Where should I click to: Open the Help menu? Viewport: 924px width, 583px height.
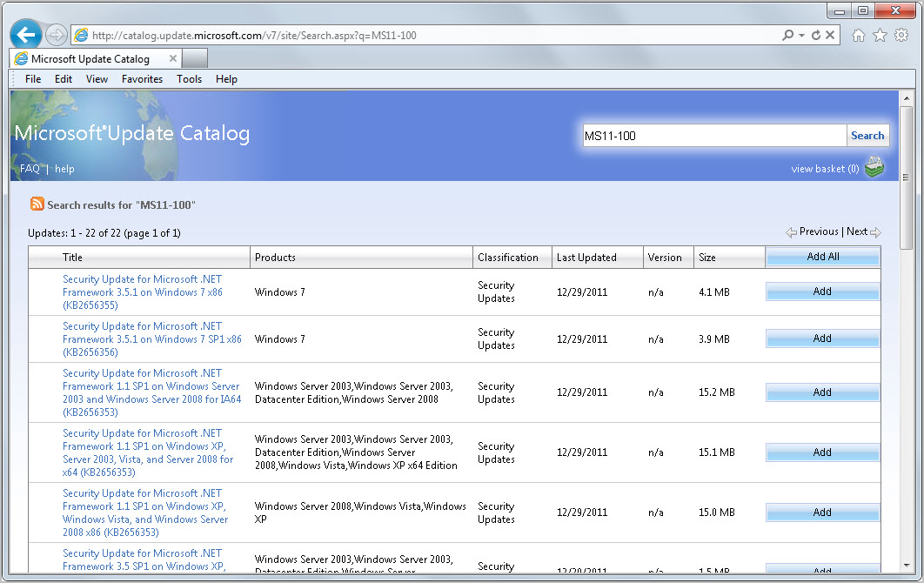[226, 79]
